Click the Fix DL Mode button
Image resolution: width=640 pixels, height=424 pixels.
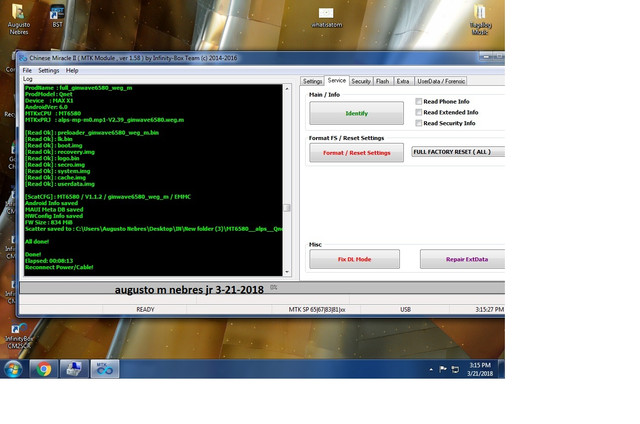tap(354, 259)
